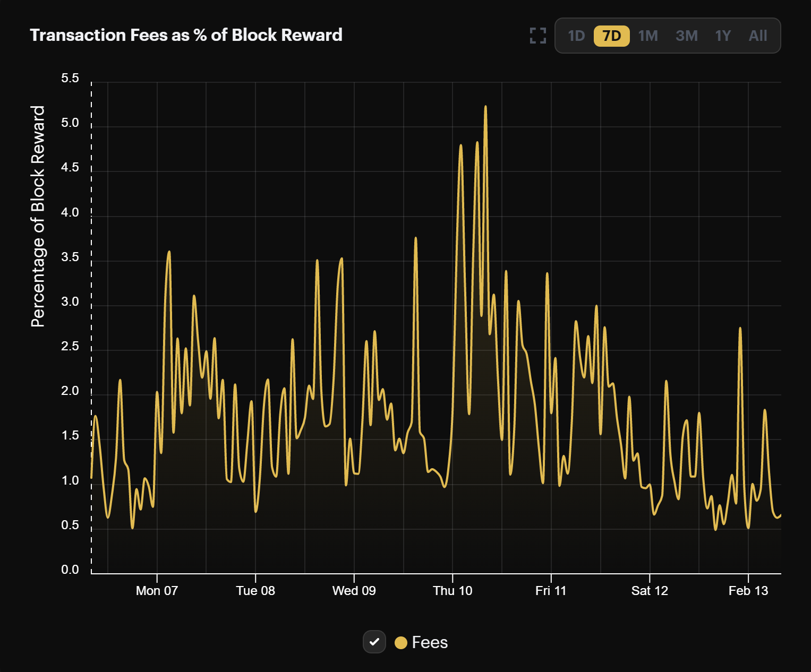Click the Mon 07 axis label
The width and height of the screenshot is (811, 672).
pyautogui.click(x=157, y=590)
